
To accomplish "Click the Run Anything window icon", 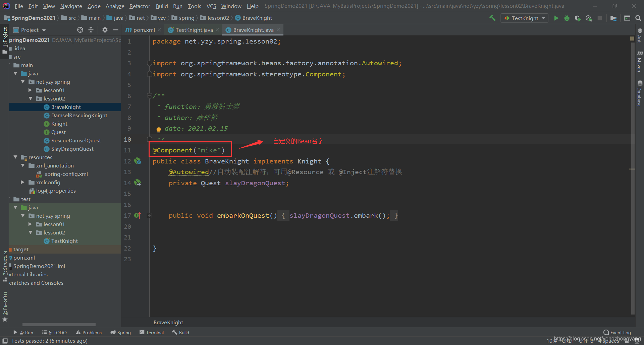I will 627,18.
